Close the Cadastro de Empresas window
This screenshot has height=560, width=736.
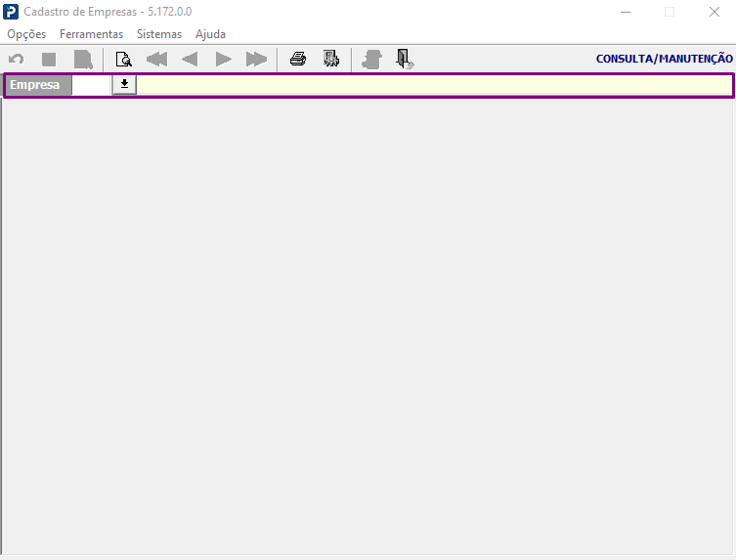click(x=714, y=12)
